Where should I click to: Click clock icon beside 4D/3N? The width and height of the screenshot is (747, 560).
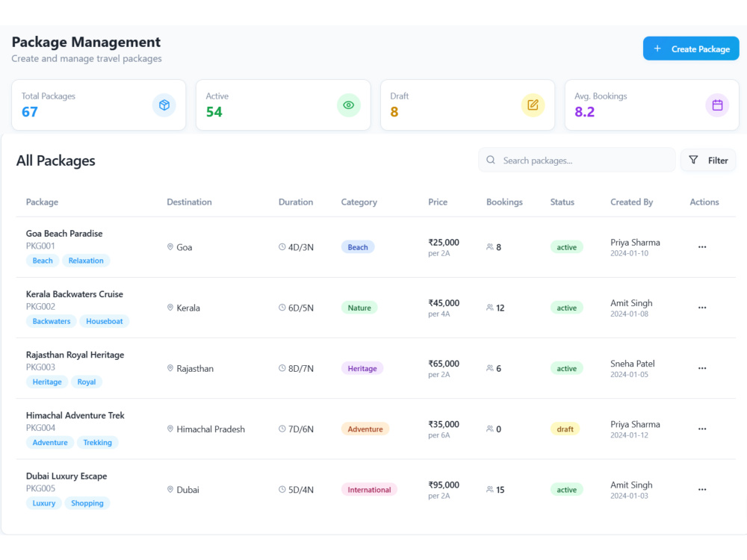pyautogui.click(x=282, y=246)
